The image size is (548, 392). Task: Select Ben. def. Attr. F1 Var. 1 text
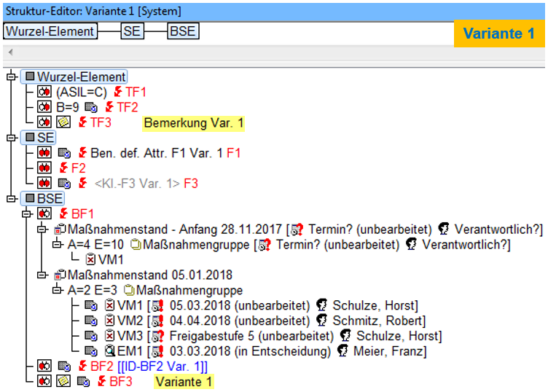[x=157, y=153]
